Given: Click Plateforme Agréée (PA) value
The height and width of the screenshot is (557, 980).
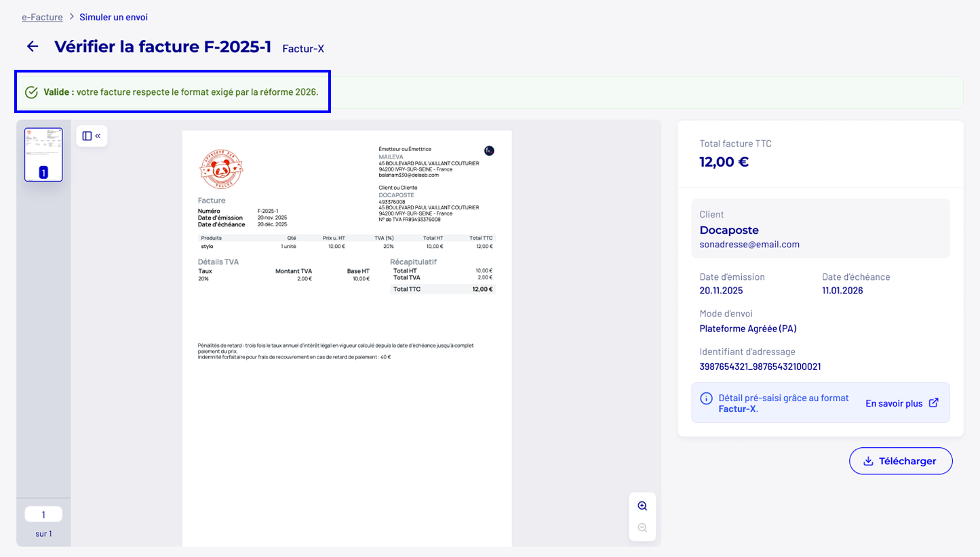Looking at the screenshot, I should pos(748,329).
